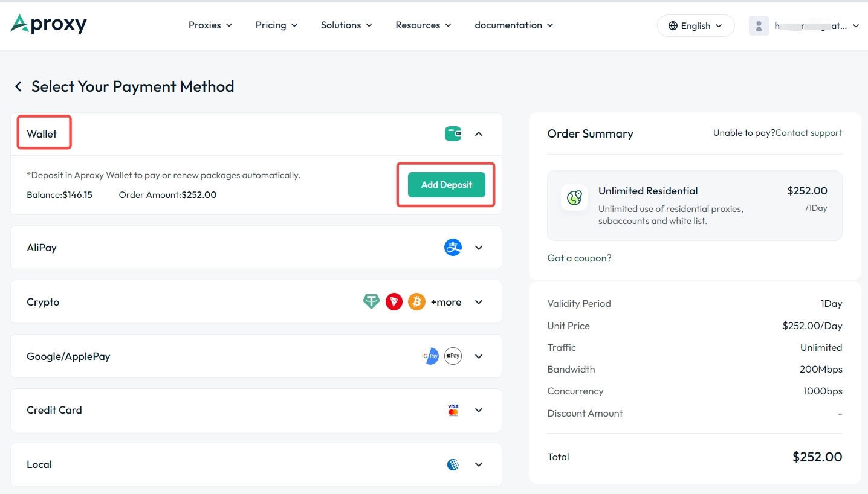Image resolution: width=868 pixels, height=494 pixels.
Task: Expand the Crypto payment option
Action: point(479,302)
